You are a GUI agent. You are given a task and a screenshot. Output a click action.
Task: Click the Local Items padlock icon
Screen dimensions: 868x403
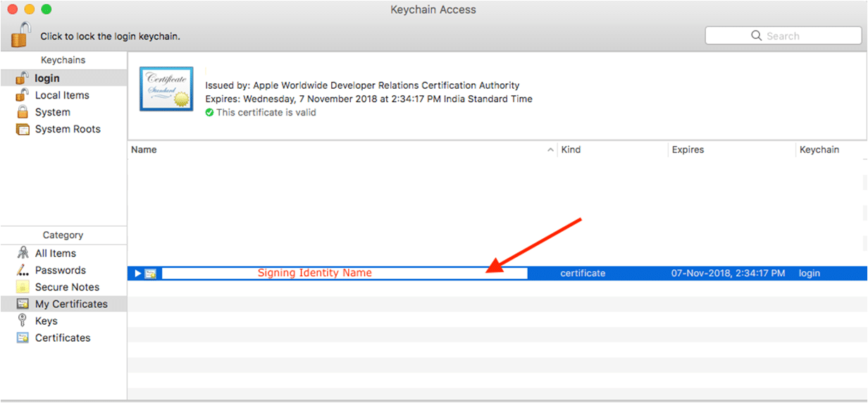pyautogui.click(x=23, y=94)
